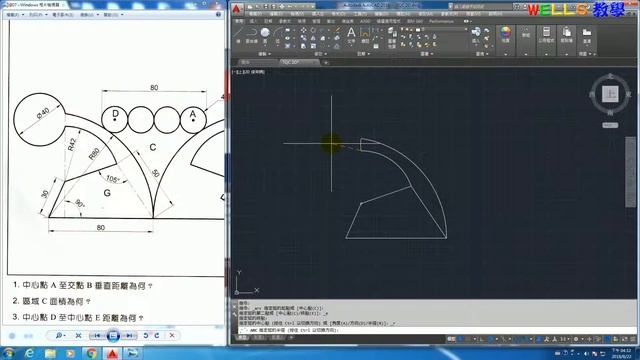This screenshot has width=640, height=360.
Task: Choose the Rotate tool in Modify panel
Action: pos(313,30)
